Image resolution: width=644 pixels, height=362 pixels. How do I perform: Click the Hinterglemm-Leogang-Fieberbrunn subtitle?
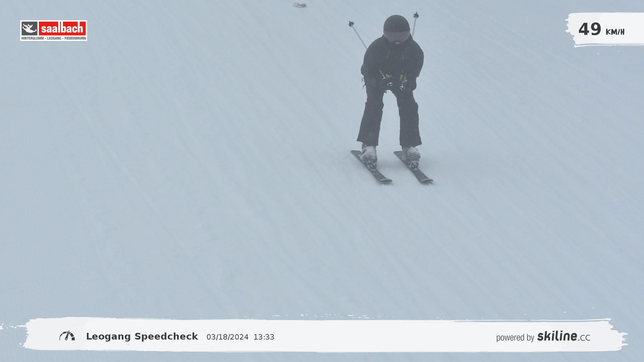coord(54,38)
